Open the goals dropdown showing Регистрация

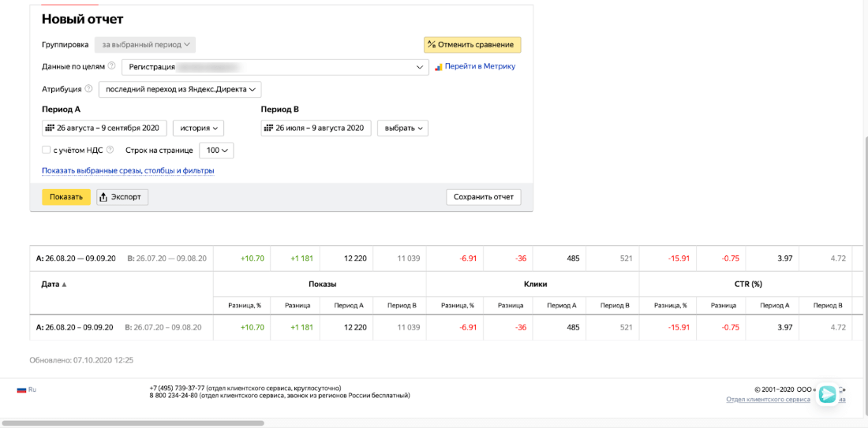coord(275,67)
